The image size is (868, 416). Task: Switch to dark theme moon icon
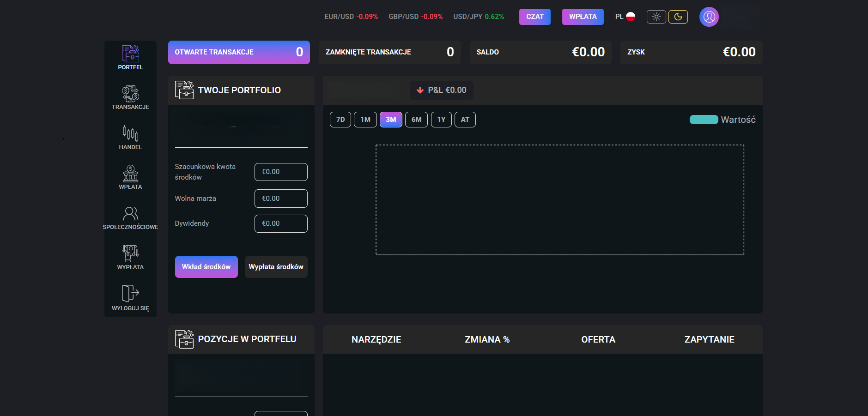pos(678,17)
